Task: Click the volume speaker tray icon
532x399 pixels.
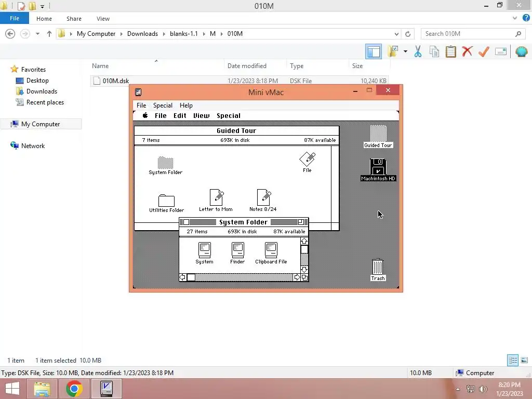Action: [483, 389]
